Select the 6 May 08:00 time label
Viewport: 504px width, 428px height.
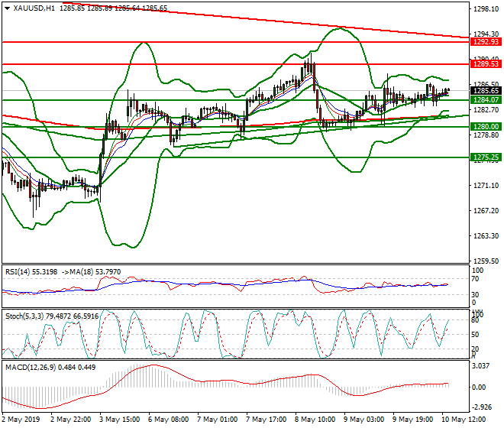tap(169, 420)
